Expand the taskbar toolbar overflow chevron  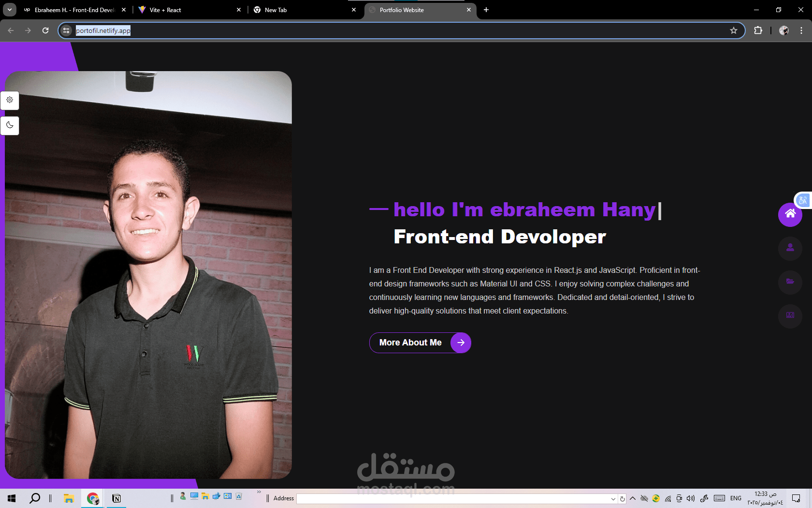click(x=259, y=493)
